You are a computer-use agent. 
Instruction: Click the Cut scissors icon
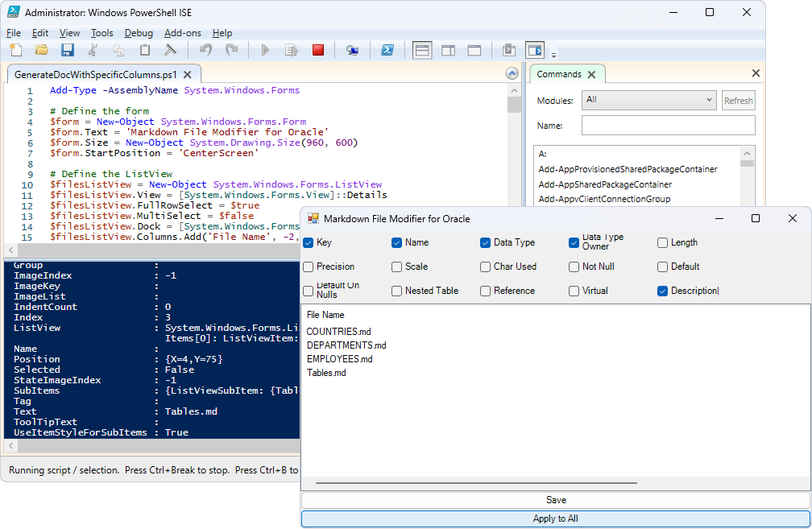tap(93, 50)
